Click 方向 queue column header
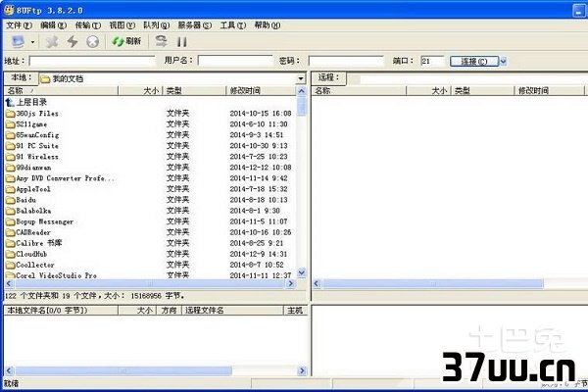The height and width of the screenshot is (392, 588). click(x=169, y=311)
